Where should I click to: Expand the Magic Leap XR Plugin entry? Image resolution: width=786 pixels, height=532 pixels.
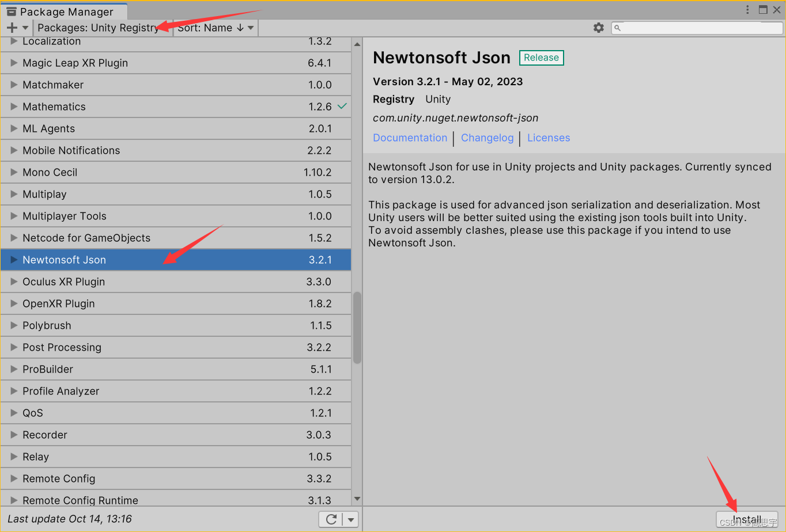point(14,63)
